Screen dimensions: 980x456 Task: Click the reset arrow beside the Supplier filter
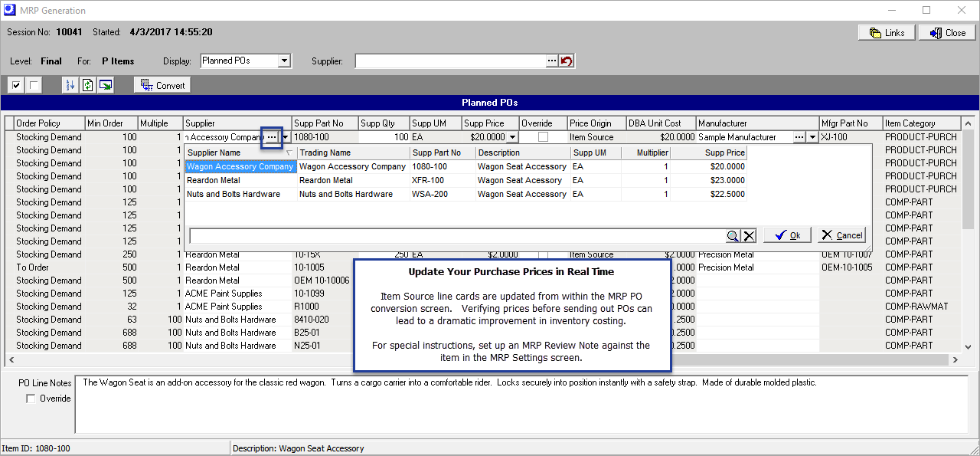coord(567,61)
